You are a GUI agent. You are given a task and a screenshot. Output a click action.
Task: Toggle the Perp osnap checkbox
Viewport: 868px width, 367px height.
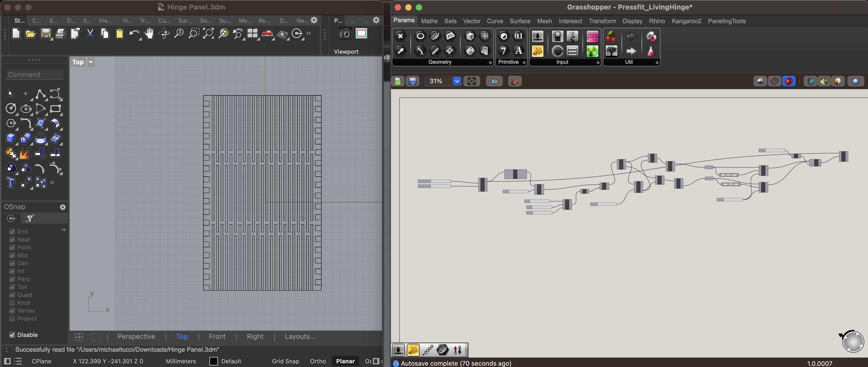click(x=12, y=279)
